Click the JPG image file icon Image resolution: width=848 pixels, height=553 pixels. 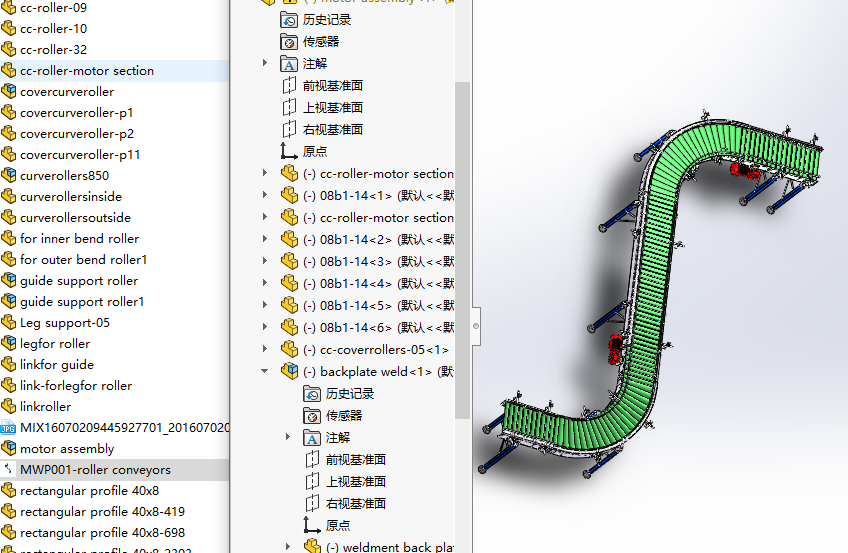point(8,428)
